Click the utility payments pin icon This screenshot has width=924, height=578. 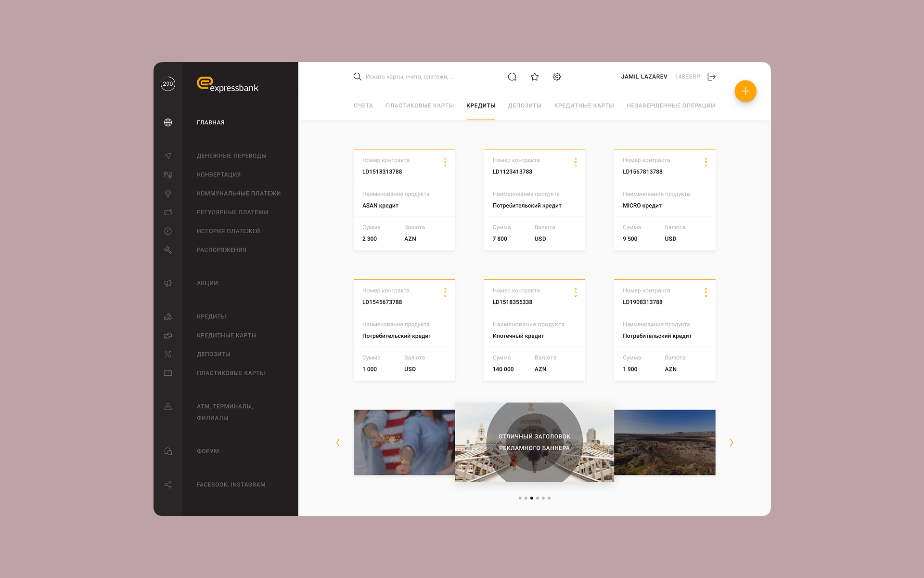point(168,193)
